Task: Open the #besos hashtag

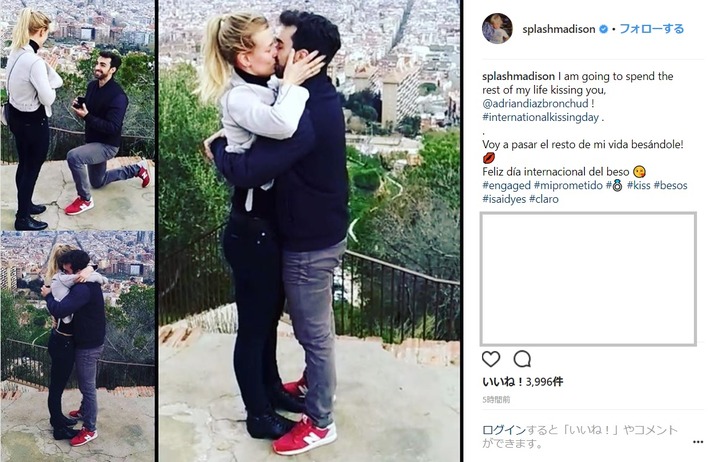Action: [671, 185]
